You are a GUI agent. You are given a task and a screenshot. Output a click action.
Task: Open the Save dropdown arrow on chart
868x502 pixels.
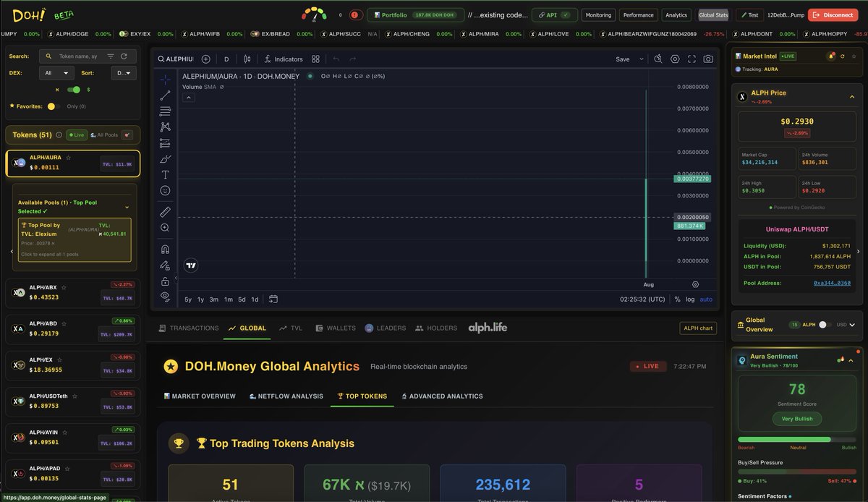coord(642,59)
